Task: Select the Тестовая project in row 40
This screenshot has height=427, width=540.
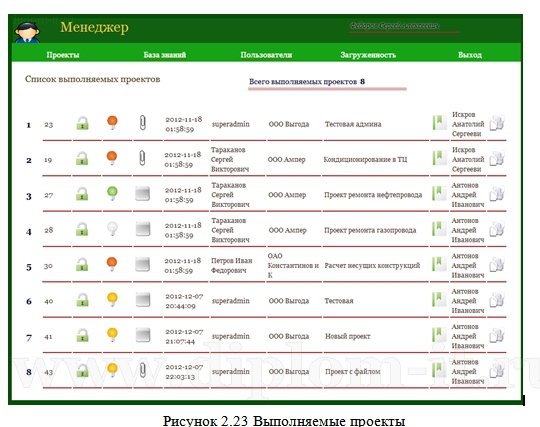Action: [x=339, y=301]
